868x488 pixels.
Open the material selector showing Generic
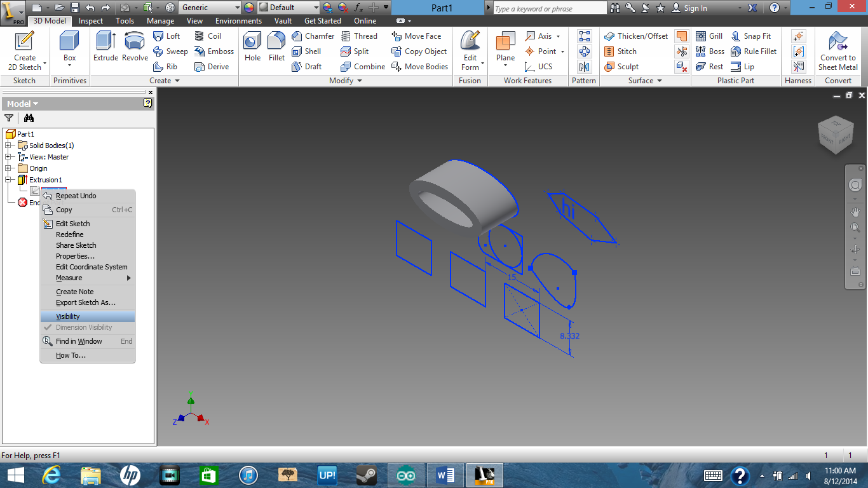click(210, 7)
